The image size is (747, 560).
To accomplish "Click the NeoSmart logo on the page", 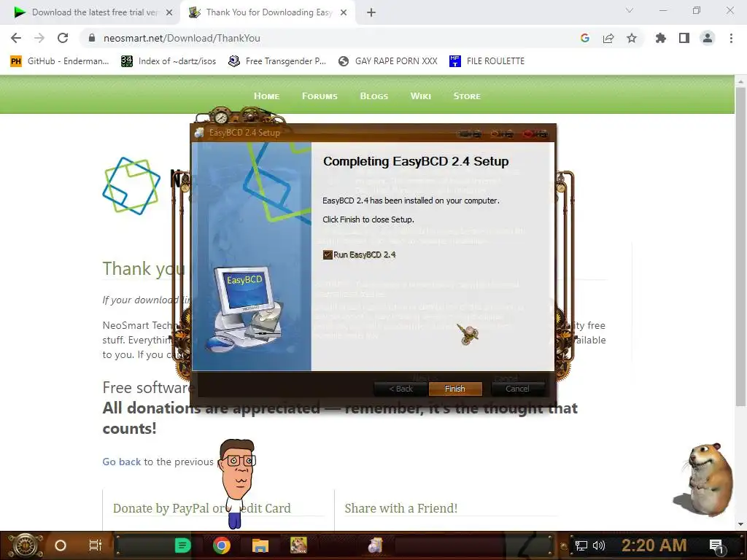I will point(131,186).
